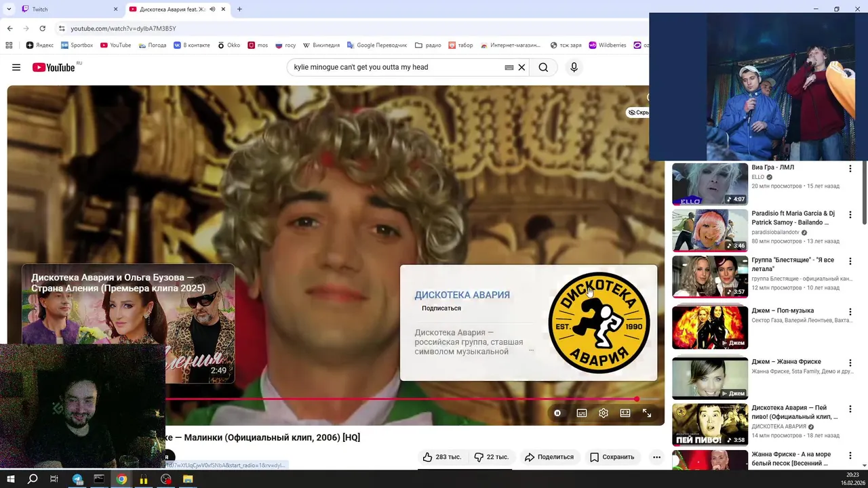View site information icon in address bar

click(x=62, y=28)
